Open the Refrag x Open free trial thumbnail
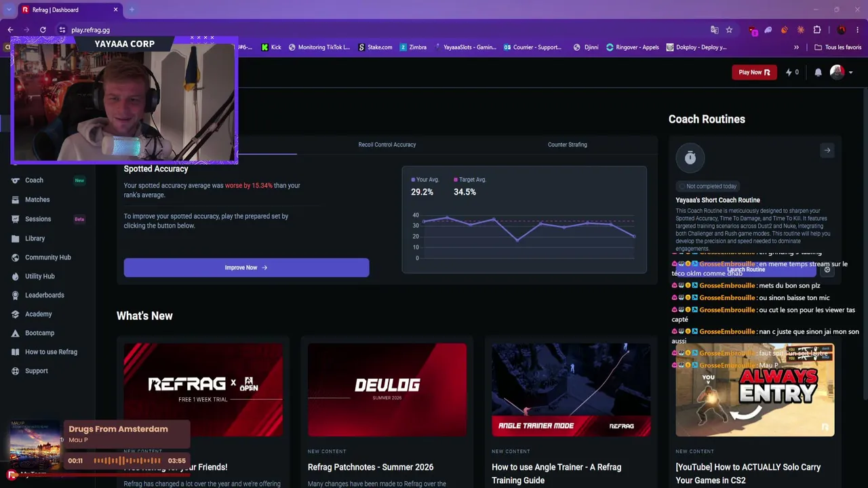Viewport: 868px width, 488px height. [x=203, y=390]
